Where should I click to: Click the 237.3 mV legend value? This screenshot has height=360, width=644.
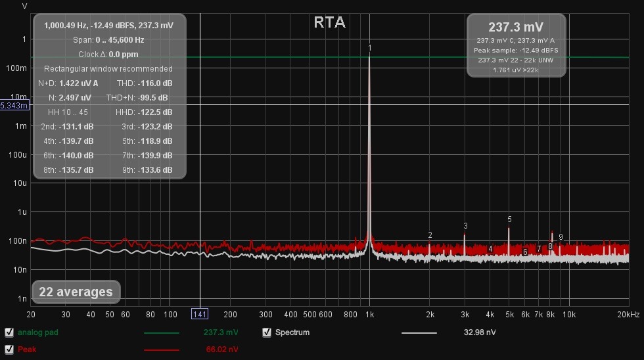[x=221, y=332]
